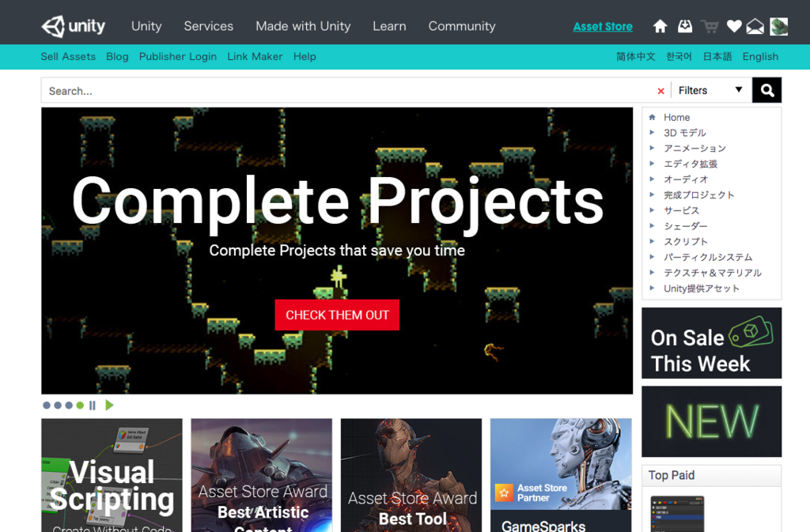Select Home in category sidebar
The image size is (810, 532).
[677, 117]
